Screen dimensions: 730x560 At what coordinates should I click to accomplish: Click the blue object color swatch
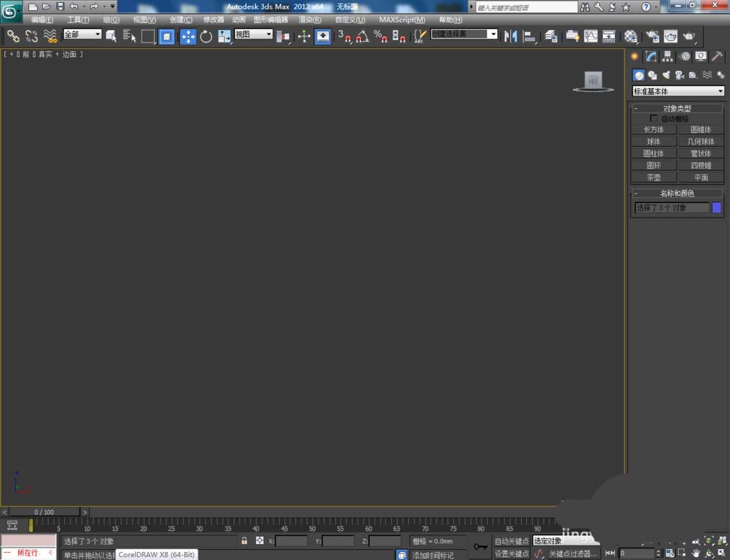tap(716, 207)
